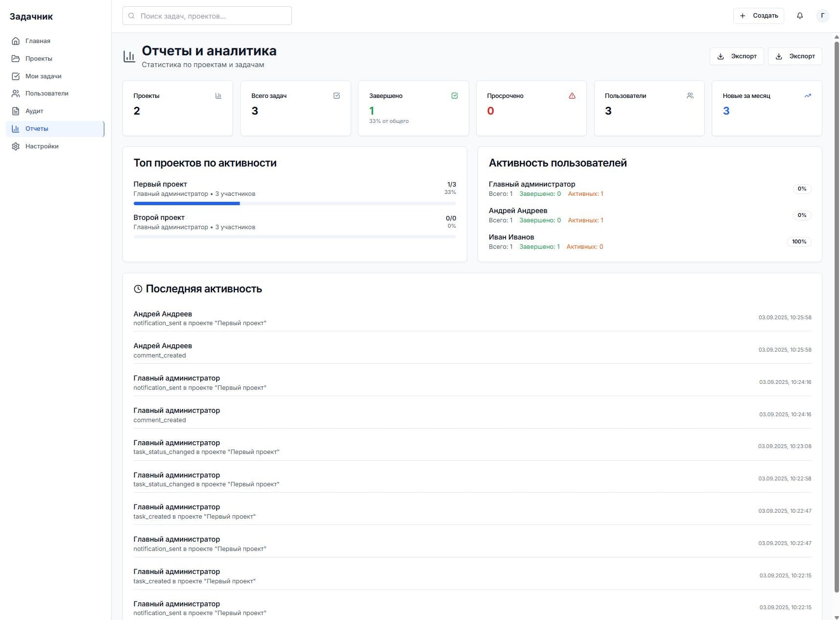The height and width of the screenshot is (620, 840).
Task: Open Настройки from the sidebar
Action: tap(42, 146)
